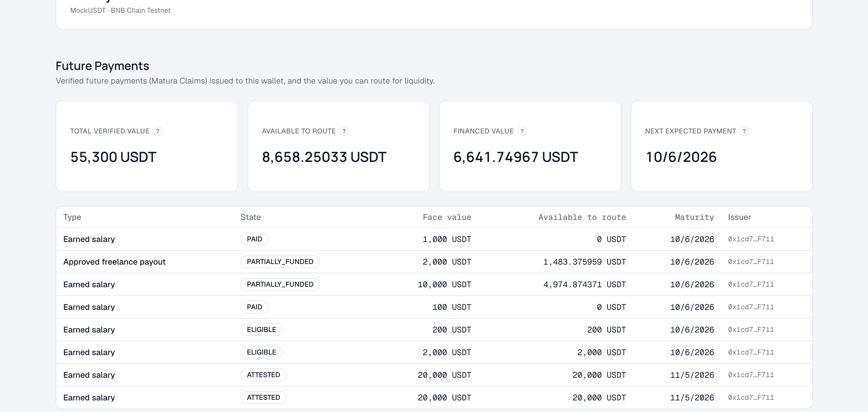This screenshot has height=412, width=868.
Task: Open the Available to Route help tooltip
Action: (x=344, y=131)
